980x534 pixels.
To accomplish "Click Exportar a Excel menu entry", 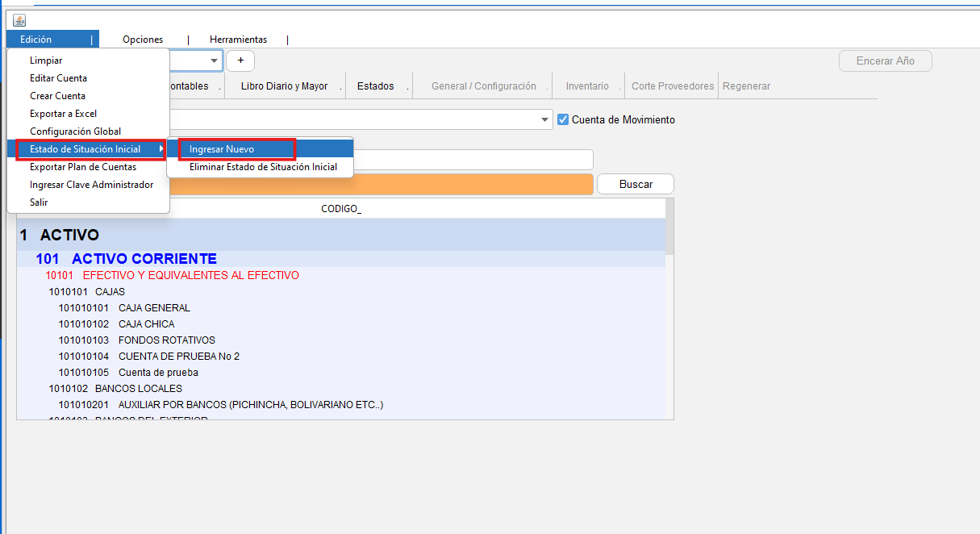I will click(x=63, y=114).
